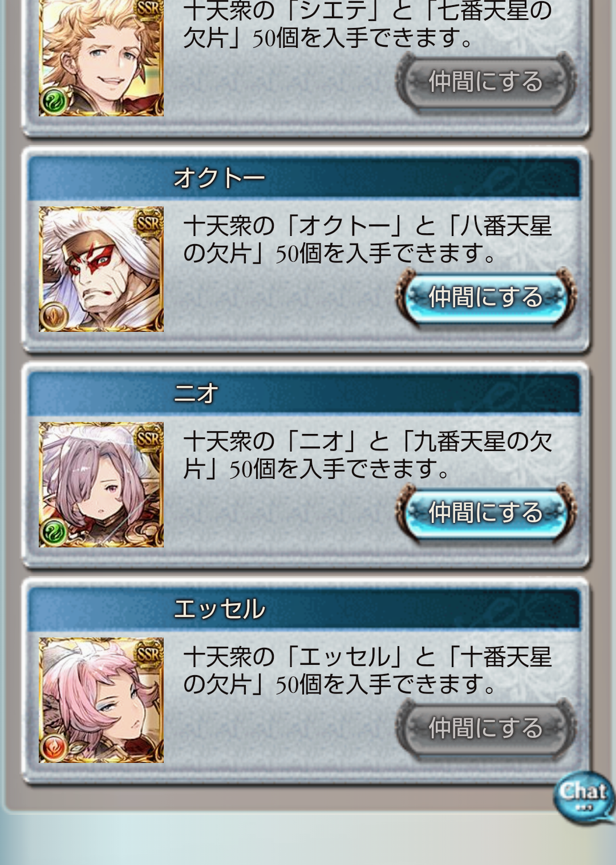Click the wind element icon on Nio's portrait
The image size is (616, 865).
[54, 532]
